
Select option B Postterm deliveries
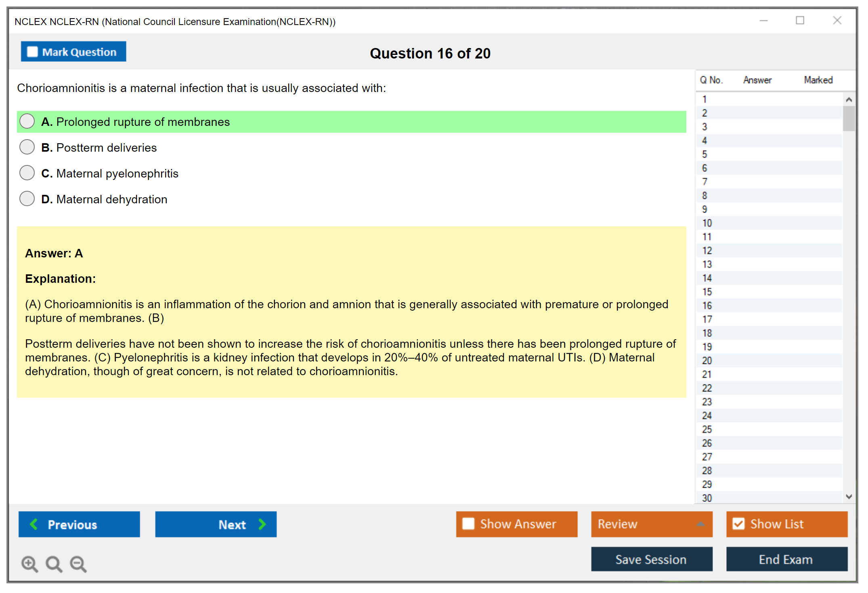(x=27, y=147)
